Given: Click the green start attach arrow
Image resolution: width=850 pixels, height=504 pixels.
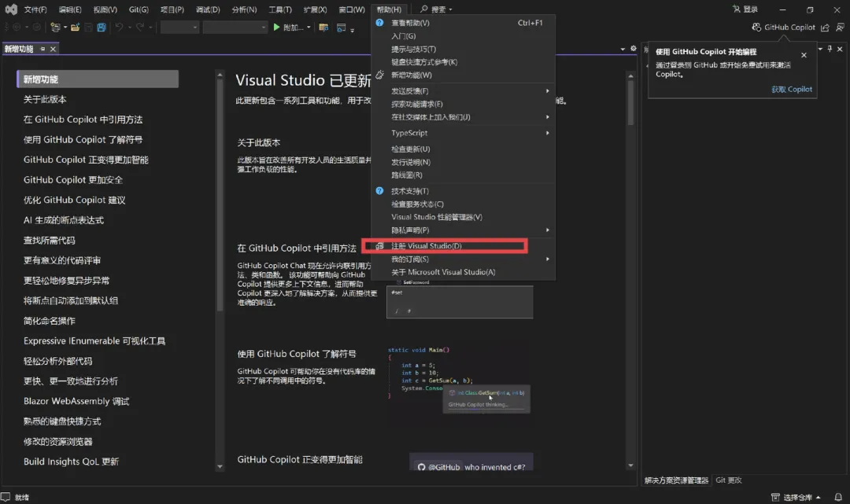Looking at the screenshot, I should pyautogui.click(x=276, y=27).
